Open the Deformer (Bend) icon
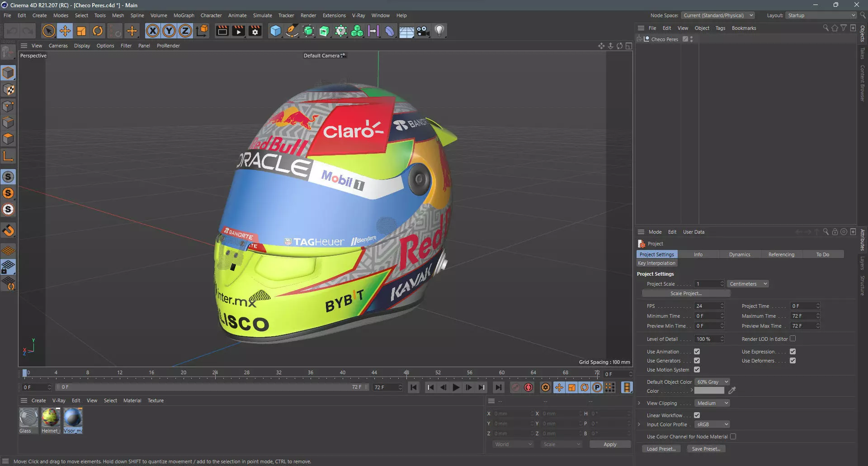The image size is (868, 466). click(390, 31)
